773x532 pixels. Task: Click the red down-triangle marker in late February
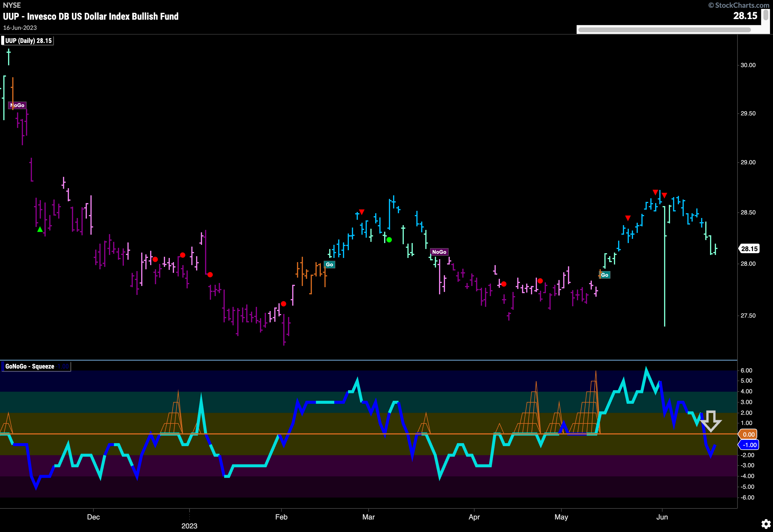point(362,212)
